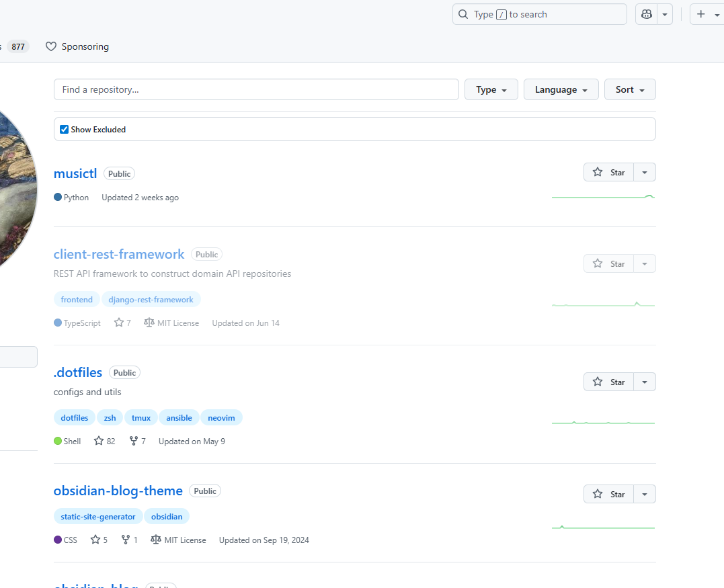Click the REST API framework description text

(172, 274)
